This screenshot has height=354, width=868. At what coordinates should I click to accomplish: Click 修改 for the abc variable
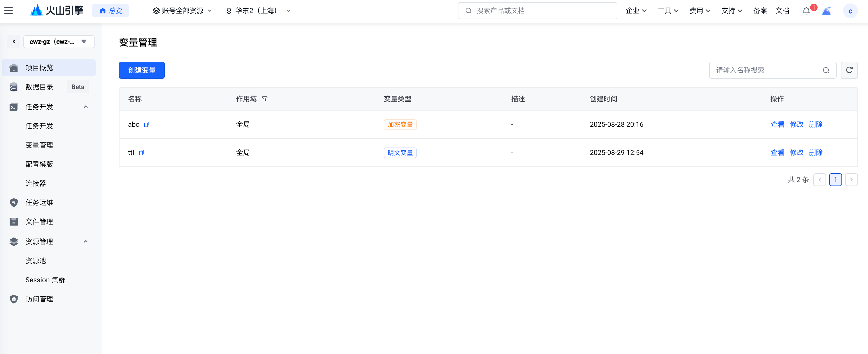[796, 124]
